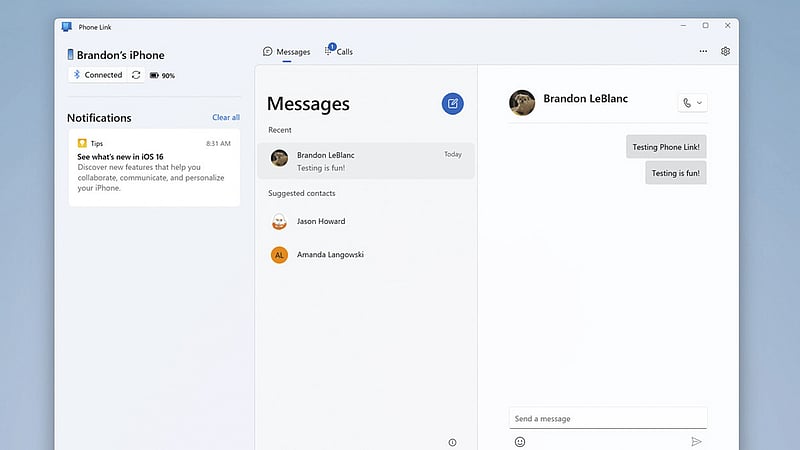Click Brandon's iPhone device name

pyautogui.click(x=121, y=55)
